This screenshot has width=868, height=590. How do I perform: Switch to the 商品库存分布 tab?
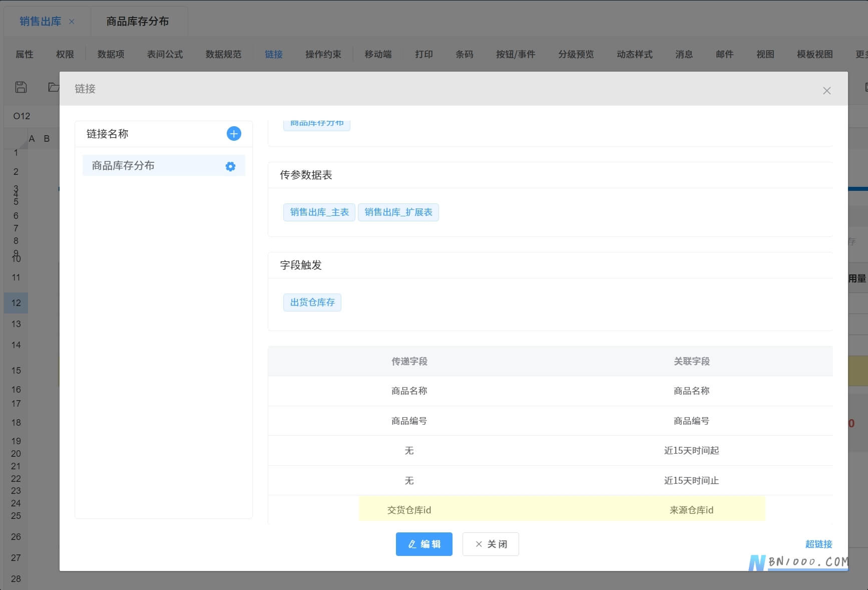click(x=138, y=21)
